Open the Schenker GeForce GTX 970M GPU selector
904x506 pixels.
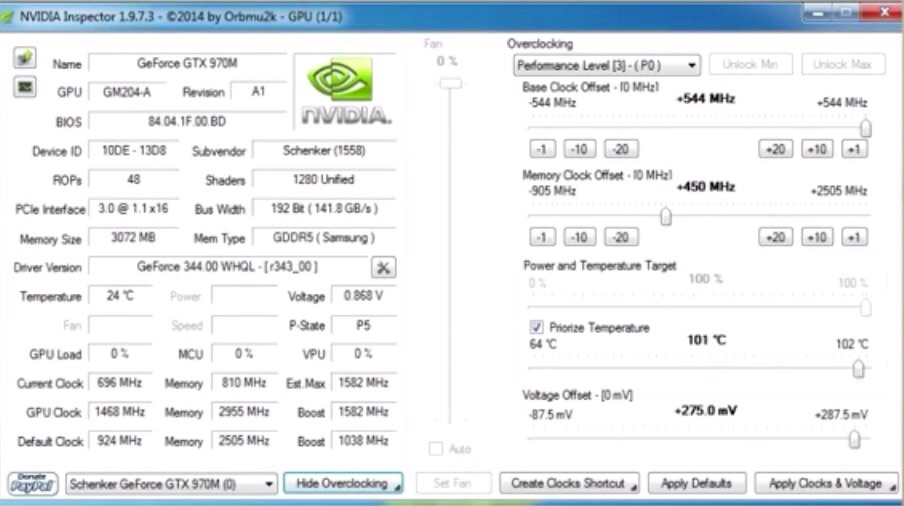pos(171,484)
